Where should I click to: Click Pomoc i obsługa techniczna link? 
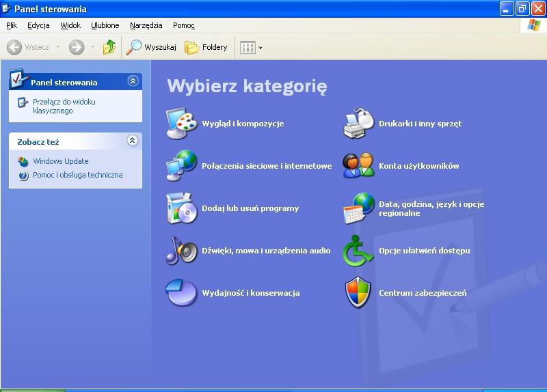coord(77,175)
